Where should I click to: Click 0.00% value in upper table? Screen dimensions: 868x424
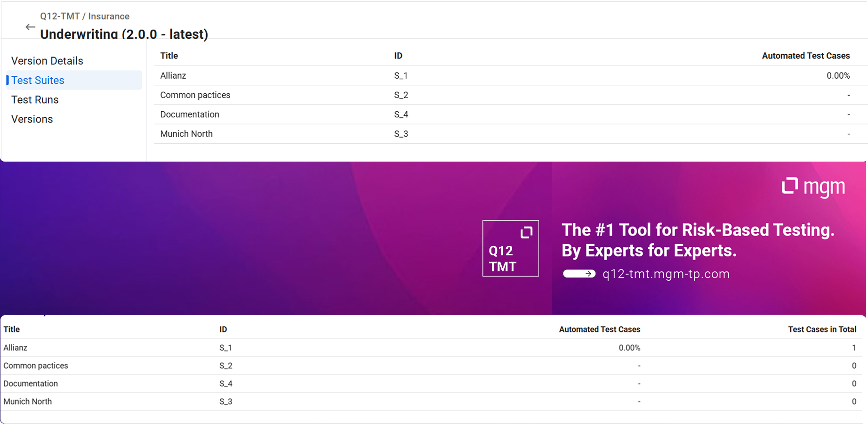click(x=838, y=75)
